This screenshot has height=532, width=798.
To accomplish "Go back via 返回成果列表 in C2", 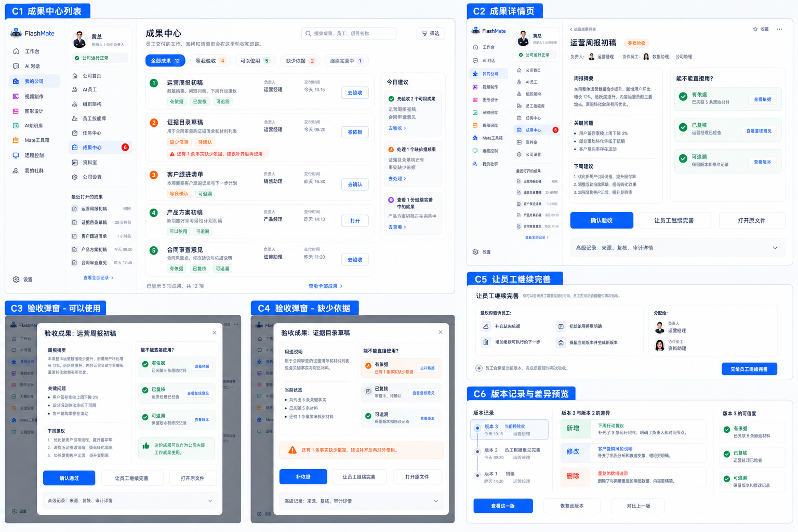I will tap(583, 30).
